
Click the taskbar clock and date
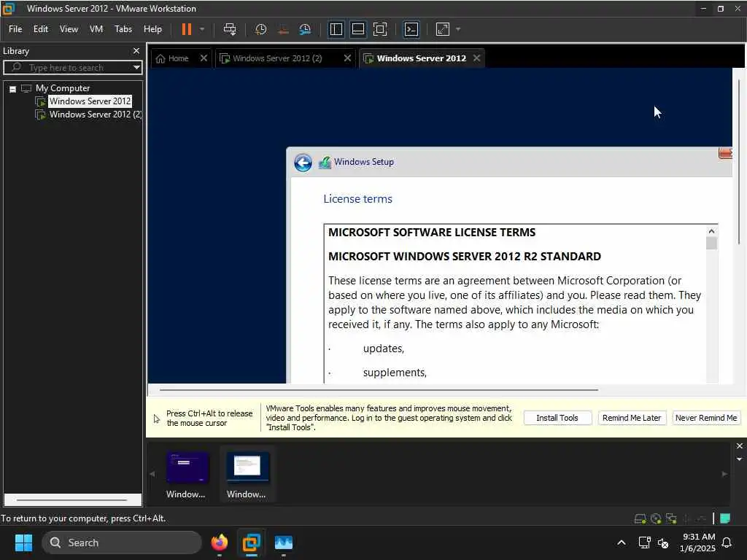(698, 542)
